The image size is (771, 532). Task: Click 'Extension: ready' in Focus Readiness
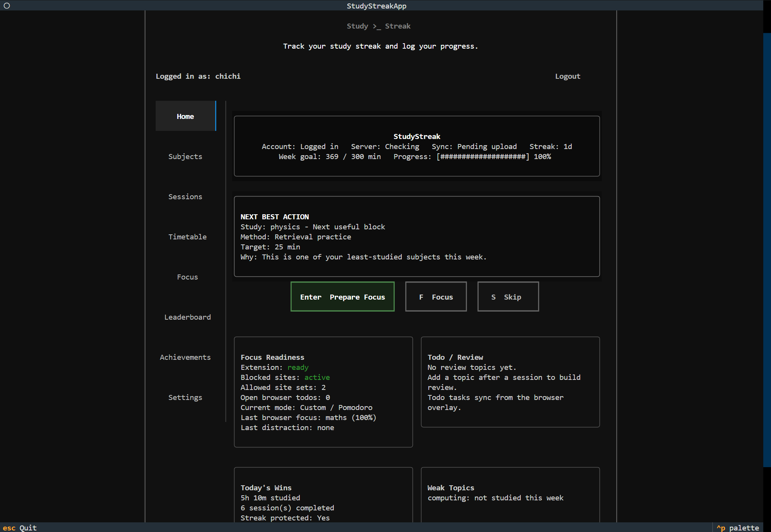[x=274, y=367]
